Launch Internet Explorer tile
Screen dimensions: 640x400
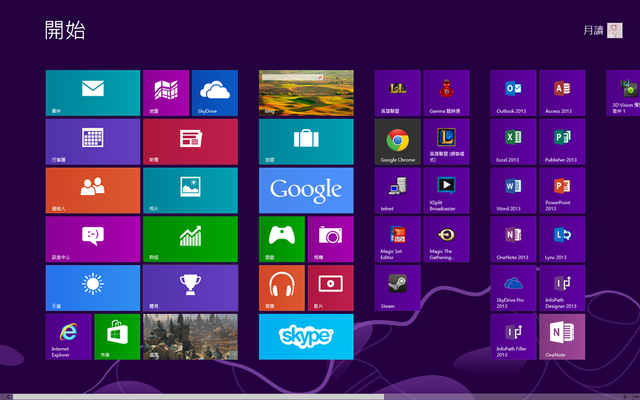69,337
